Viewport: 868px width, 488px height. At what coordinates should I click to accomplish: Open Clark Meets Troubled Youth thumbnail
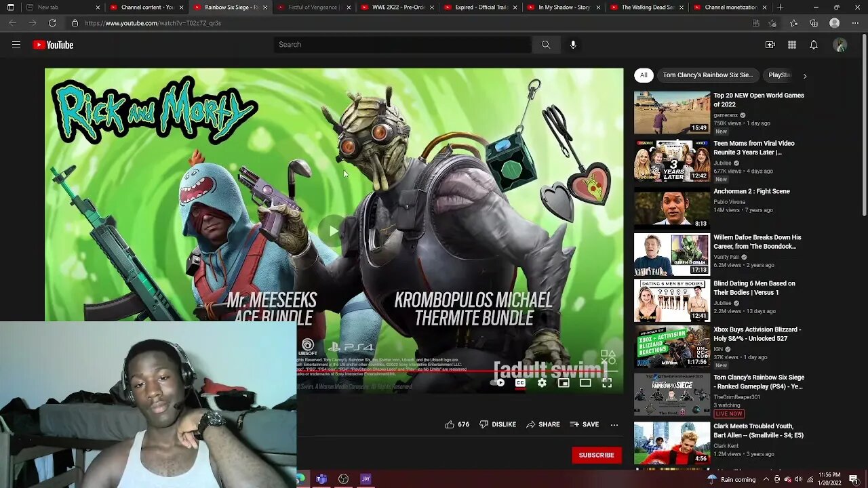click(672, 443)
